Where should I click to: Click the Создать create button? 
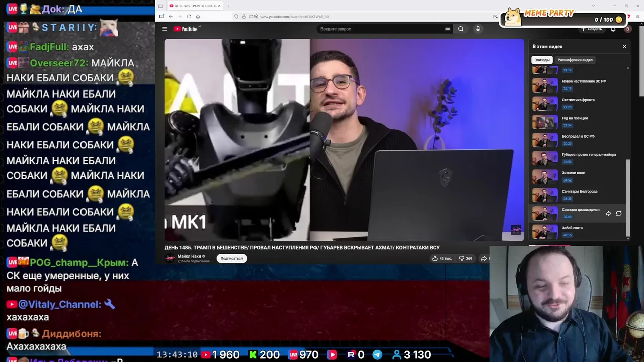(x=592, y=29)
